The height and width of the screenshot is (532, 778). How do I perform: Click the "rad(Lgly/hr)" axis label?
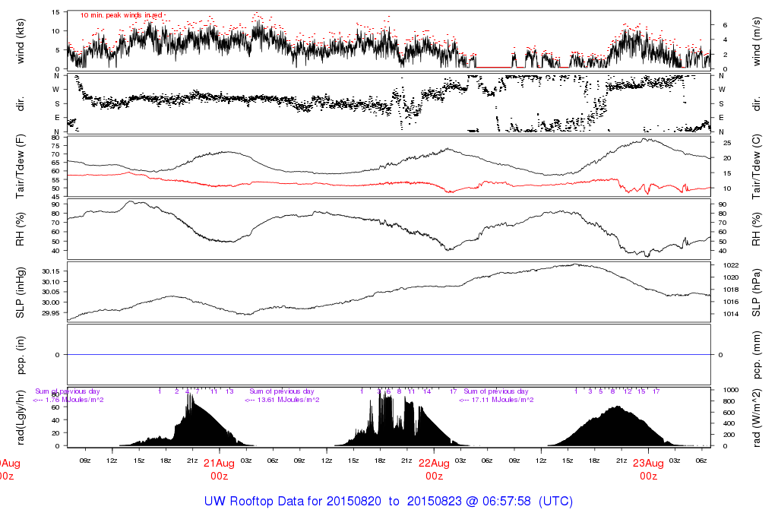21,417
